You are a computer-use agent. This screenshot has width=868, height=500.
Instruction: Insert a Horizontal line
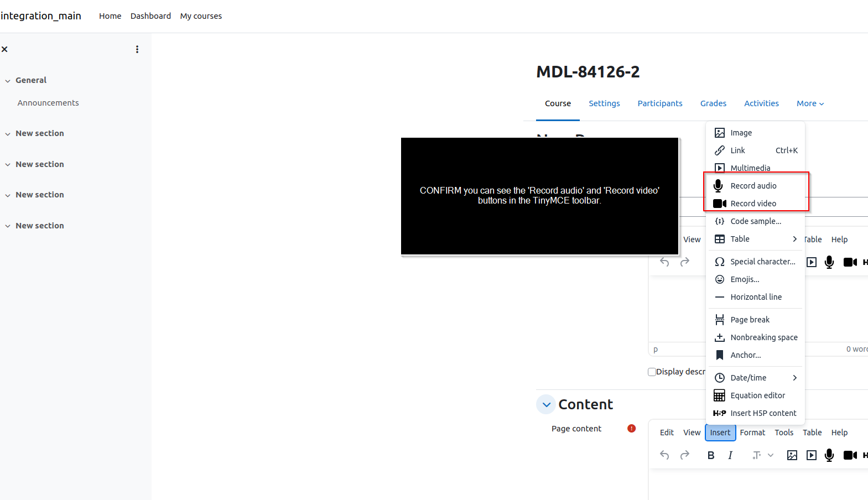coord(756,297)
